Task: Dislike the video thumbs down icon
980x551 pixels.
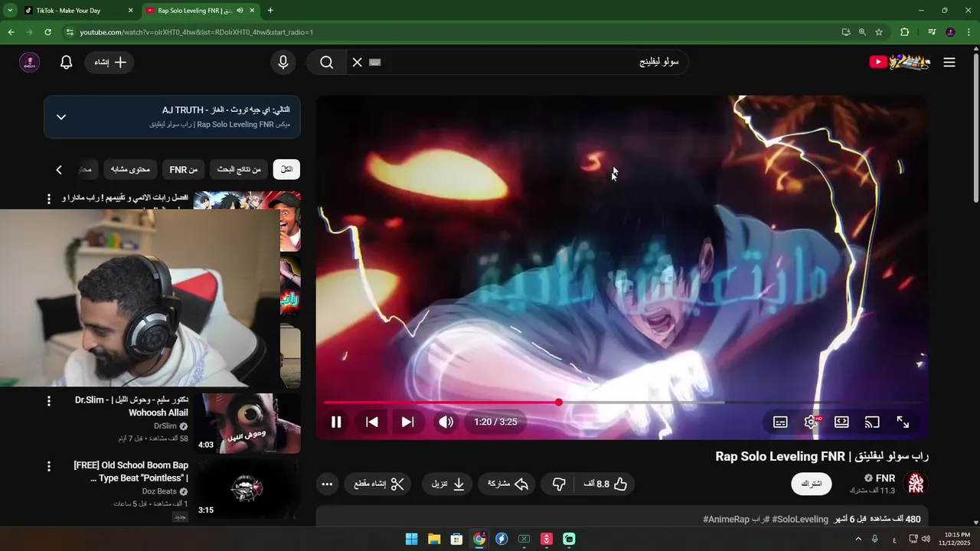Action: point(559,484)
